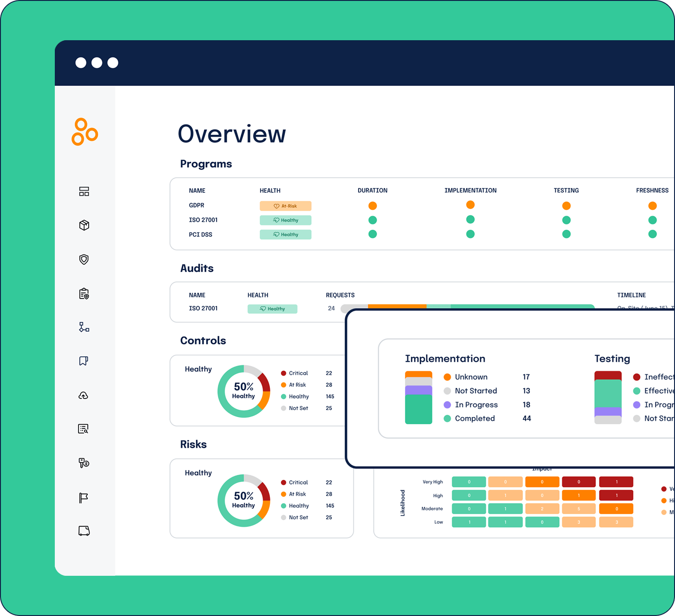
Task: Click the package box icon in sidebar
Action: (x=84, y=225)
